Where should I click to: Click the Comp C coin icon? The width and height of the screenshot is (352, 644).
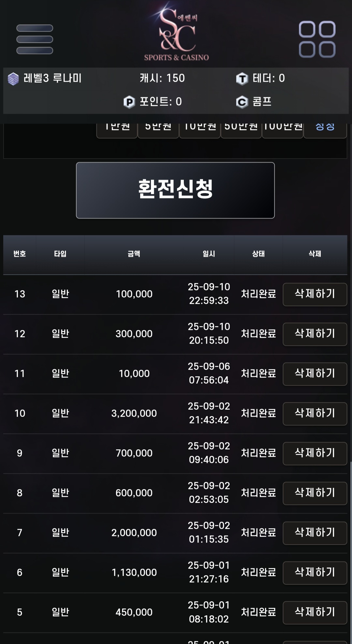click(x=242, y=102)
